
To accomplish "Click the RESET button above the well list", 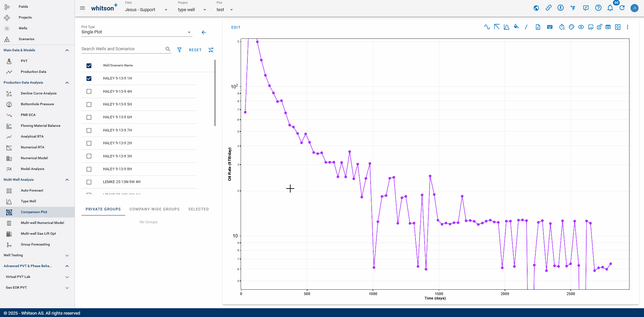I will coord(195,50).
